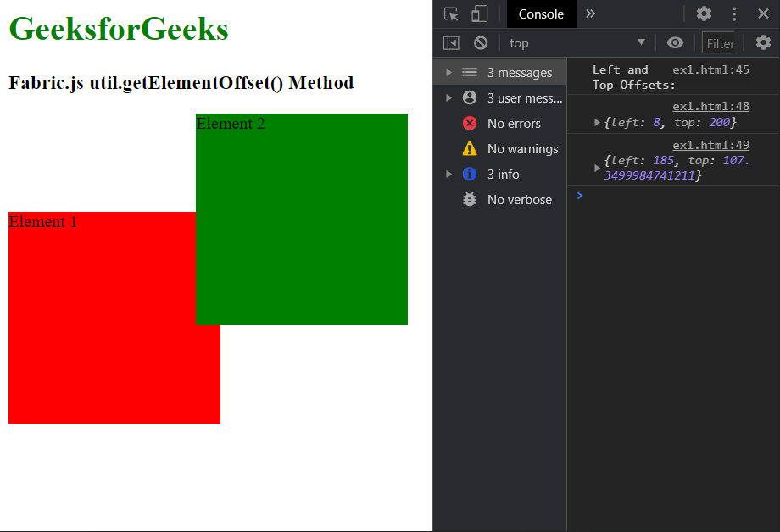Image resolution: width=780 pixels, height=532 pixels.
Task: Open console settings gear icon
Action: [763, 42]
